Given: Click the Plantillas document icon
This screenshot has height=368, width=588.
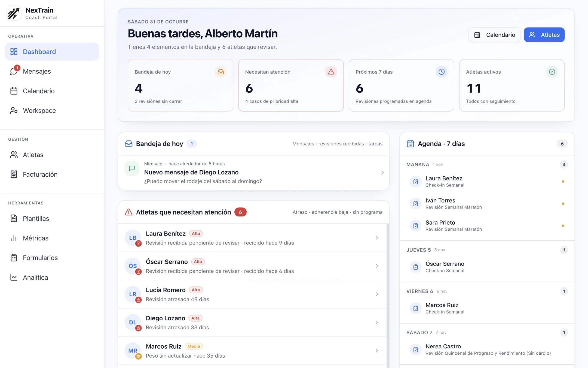Looking at the screenshot, I should [14, 218].
